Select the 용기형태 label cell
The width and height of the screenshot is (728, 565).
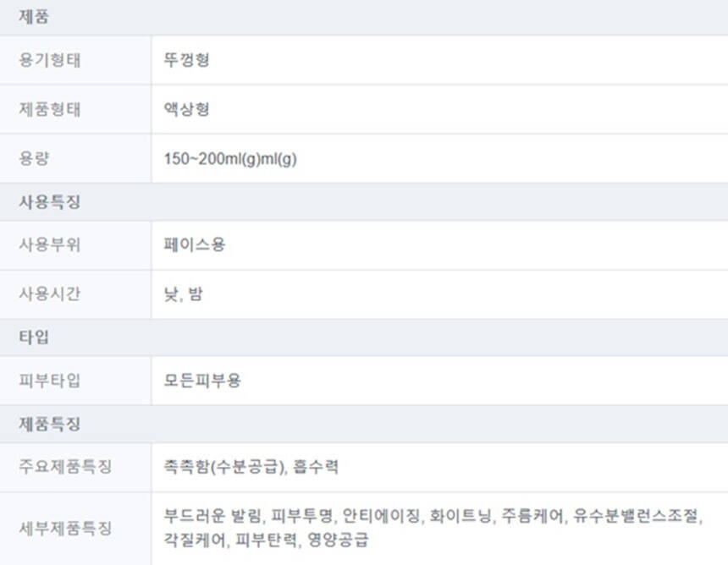coord(50,60)
